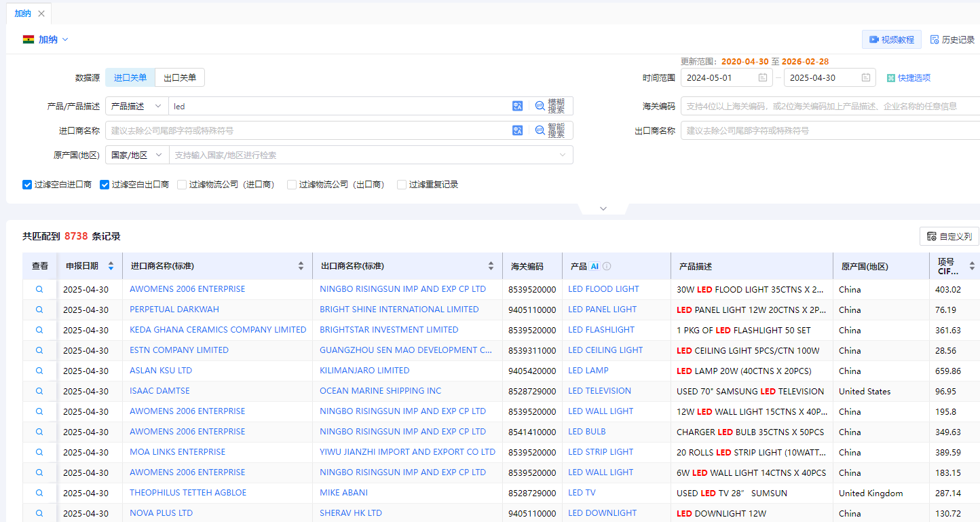Image resolution: width=980 pixels, height=522 pixels.
Task: Click the translate icon in importer name field
Action: [517, 130]
